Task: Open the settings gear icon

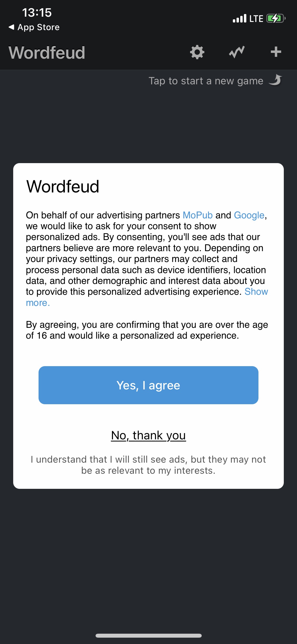Action: [197, 52]
